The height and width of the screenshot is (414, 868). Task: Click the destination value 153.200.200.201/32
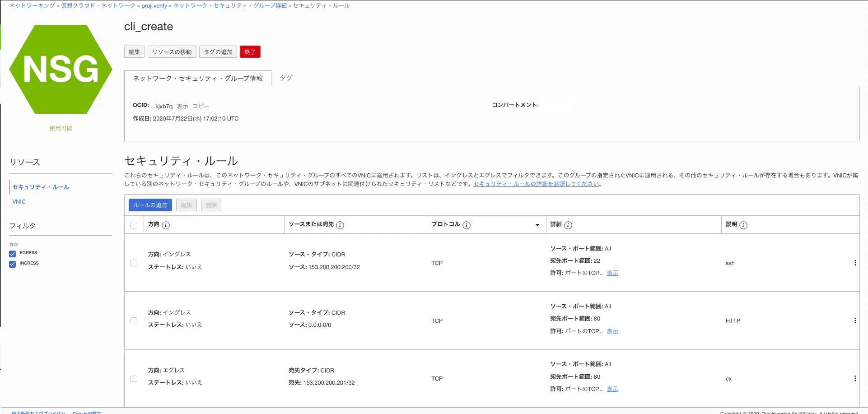329,383
